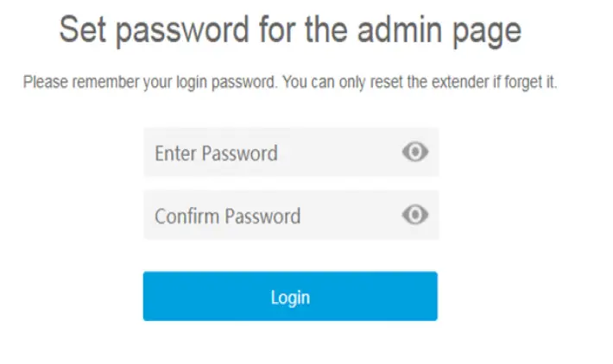Reveal the typed Confirm Password characters

415,215
